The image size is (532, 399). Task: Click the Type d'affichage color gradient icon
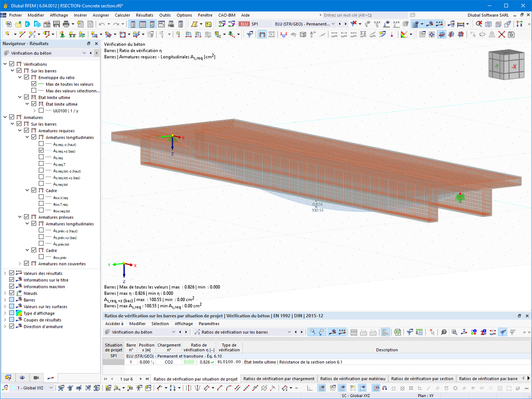pos(19,313)
